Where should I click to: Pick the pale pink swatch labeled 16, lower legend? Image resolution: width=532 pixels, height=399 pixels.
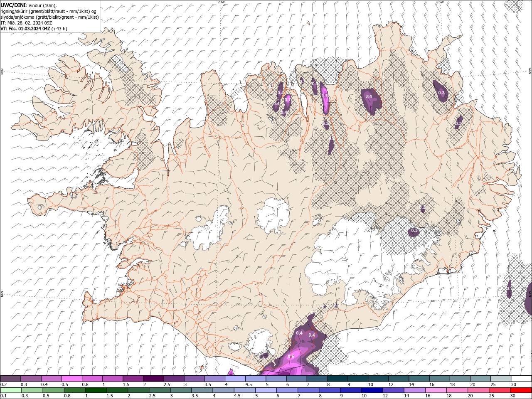[435, 390]
